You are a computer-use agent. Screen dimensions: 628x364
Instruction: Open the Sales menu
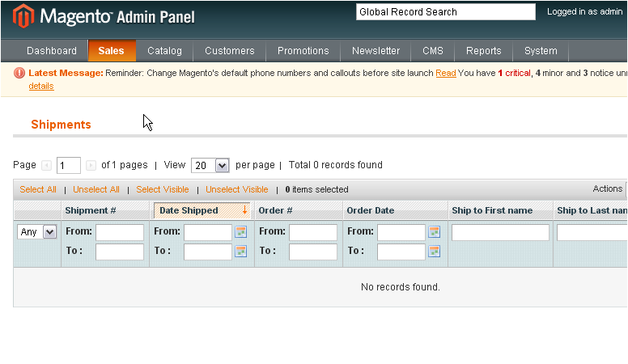(111, 51)
